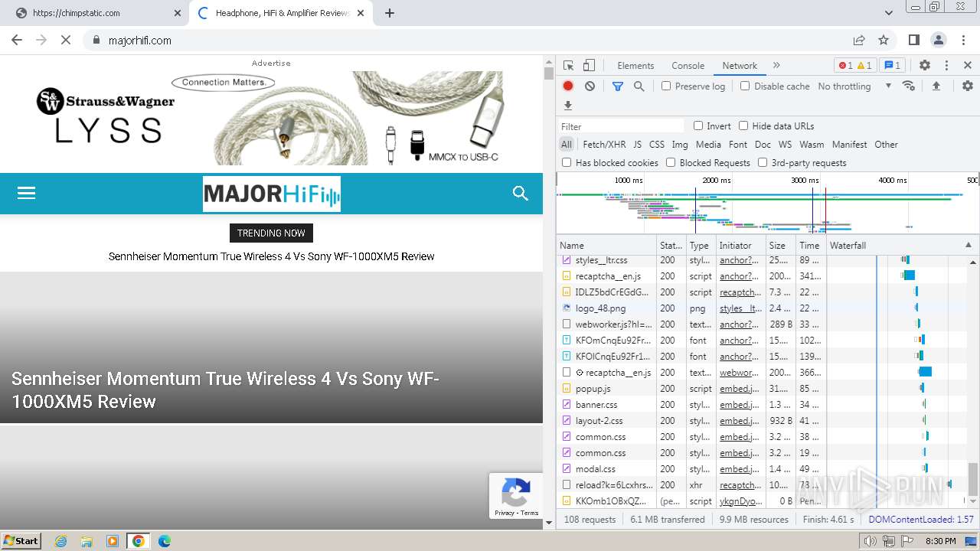Open DevTools customize three-dot menu
The width and height of the screenshot is (980, 551).
[x=946, y=66]
